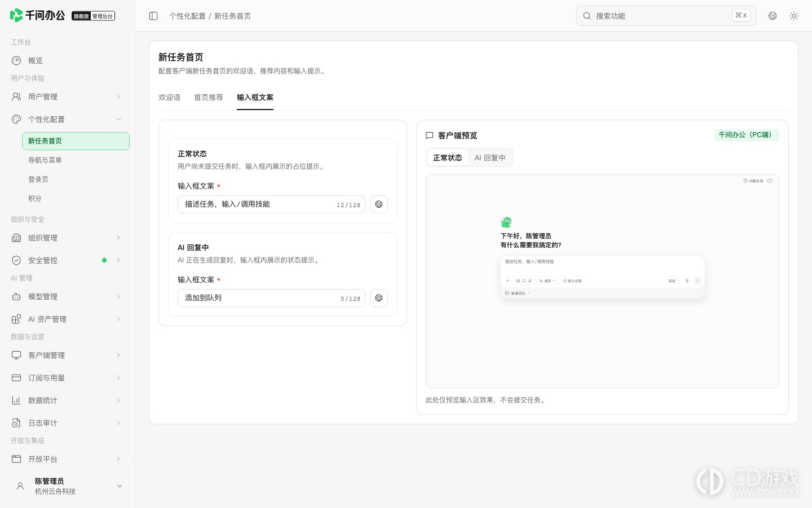
Task: Open the 新建项目 dropdown in the preview
Action: point(518,294)
